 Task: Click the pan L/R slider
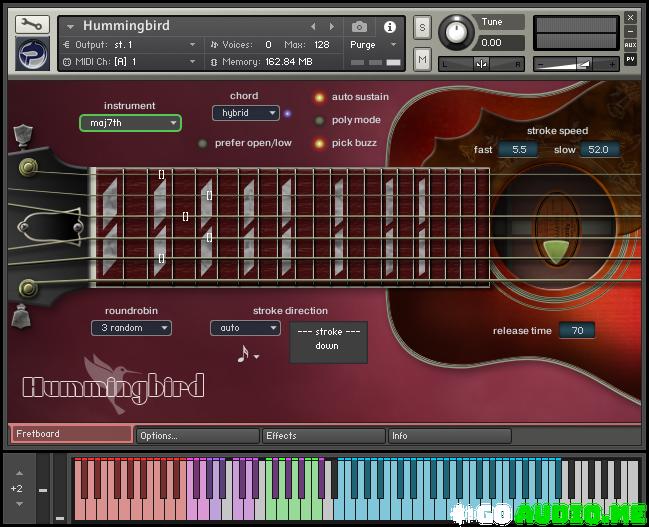pyautogui.click(x=481, y=64)
